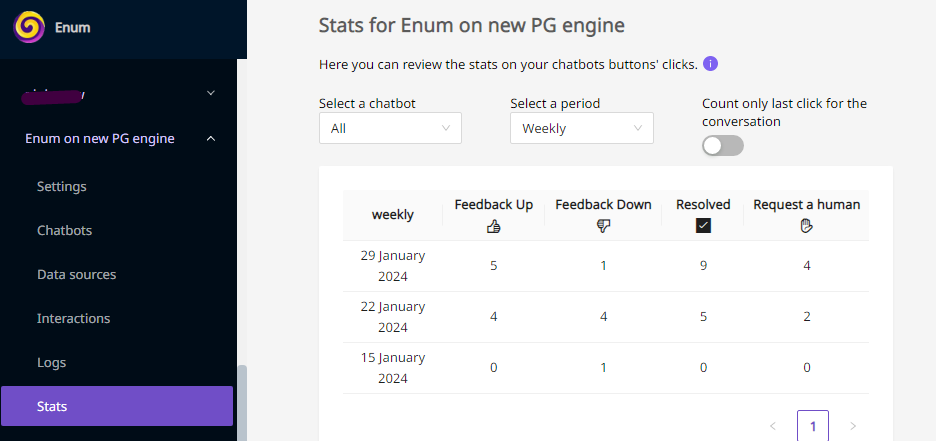Viewport: 936px width, 441px height.
Task: Open the Select a chatbot dropdown
Action: coord(390,128)
